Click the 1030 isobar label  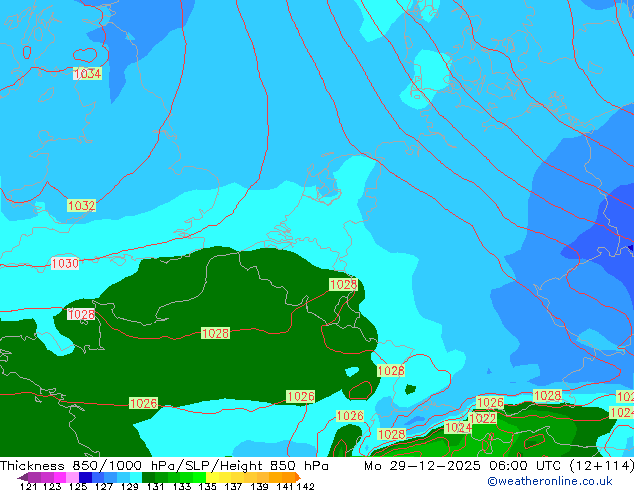click(65, 263)
